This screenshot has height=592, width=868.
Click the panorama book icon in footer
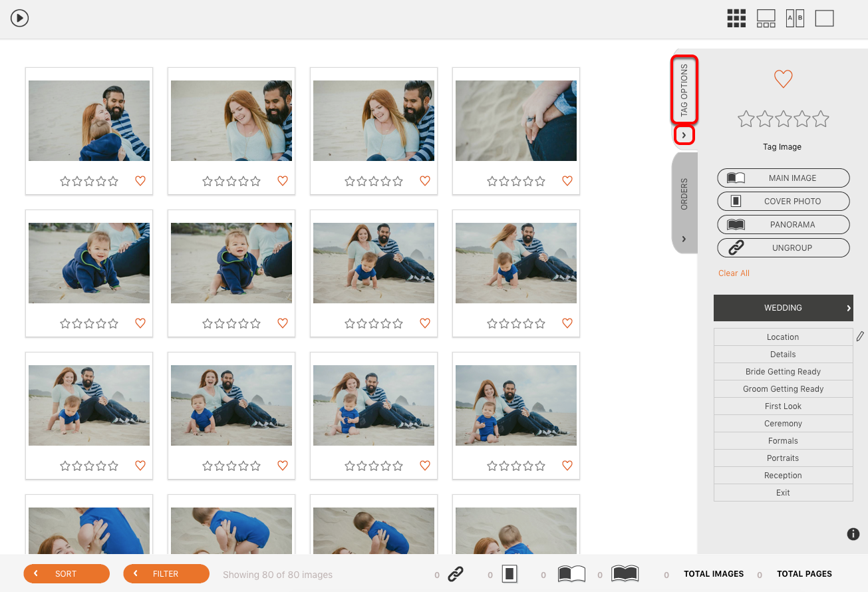tap(625, 574)
